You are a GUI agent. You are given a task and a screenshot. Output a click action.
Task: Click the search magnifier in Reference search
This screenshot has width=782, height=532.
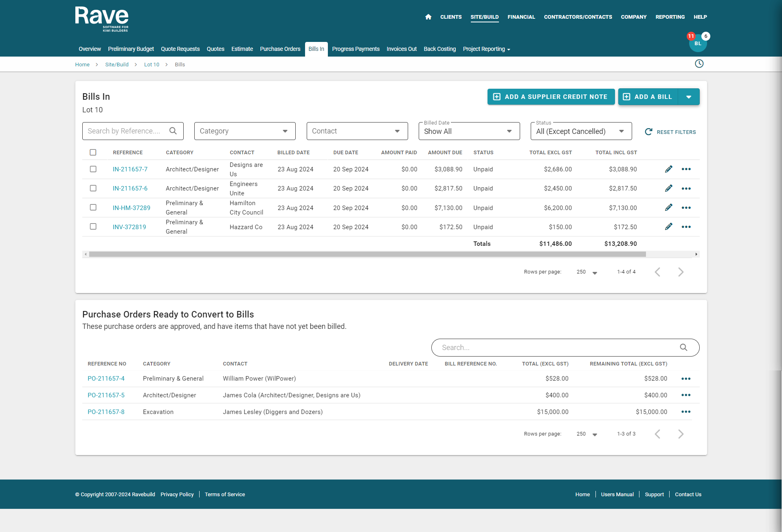pyautogui.click(x=173, y=131)
